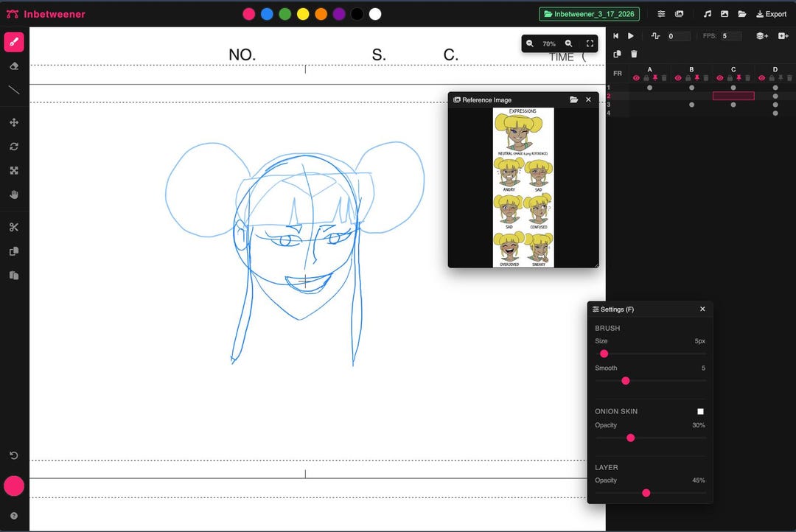The height and width of the screenshot is (532, 796).
Task: Select the hand pan tool
Action: coord(14,195)
